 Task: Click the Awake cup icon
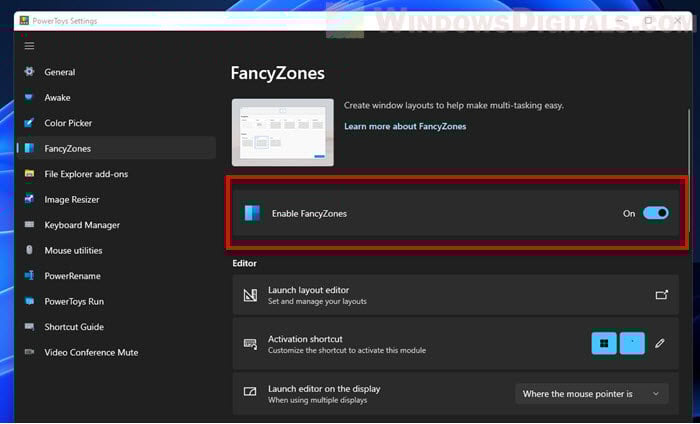pyautogui.click(x=29, y=97)
